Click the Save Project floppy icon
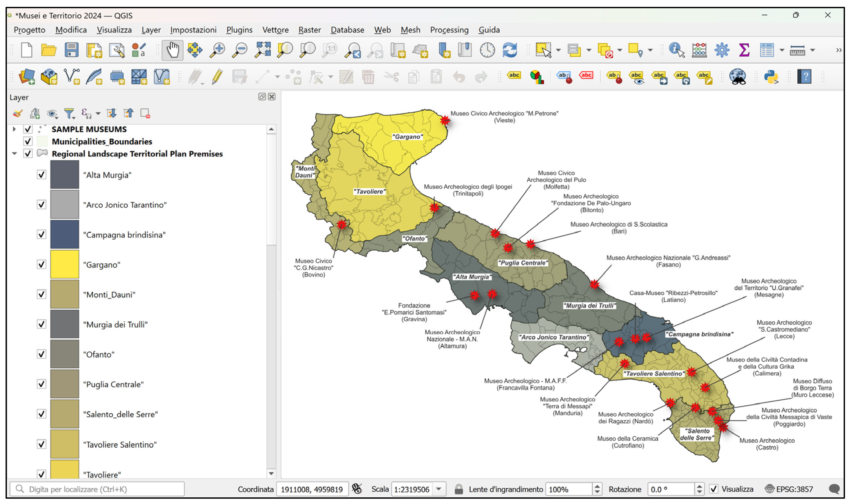The height and width of the screenshot is (504, 850). tap(71, 50)
